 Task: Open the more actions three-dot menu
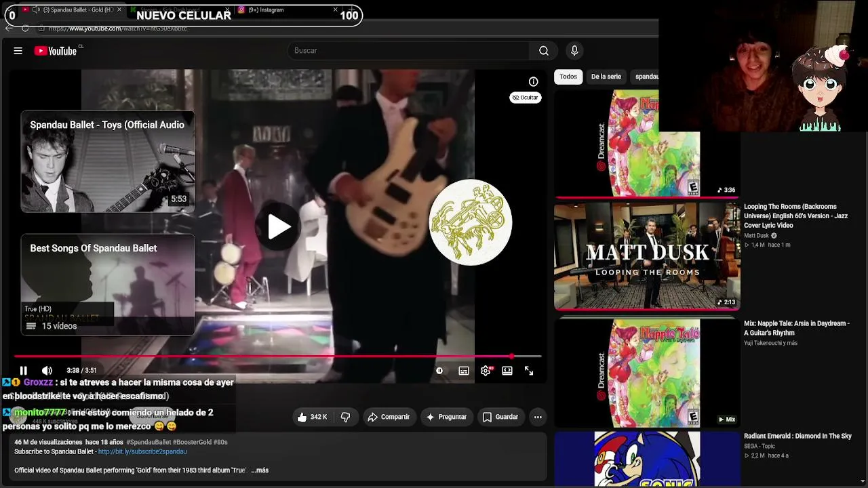[538, 418]
